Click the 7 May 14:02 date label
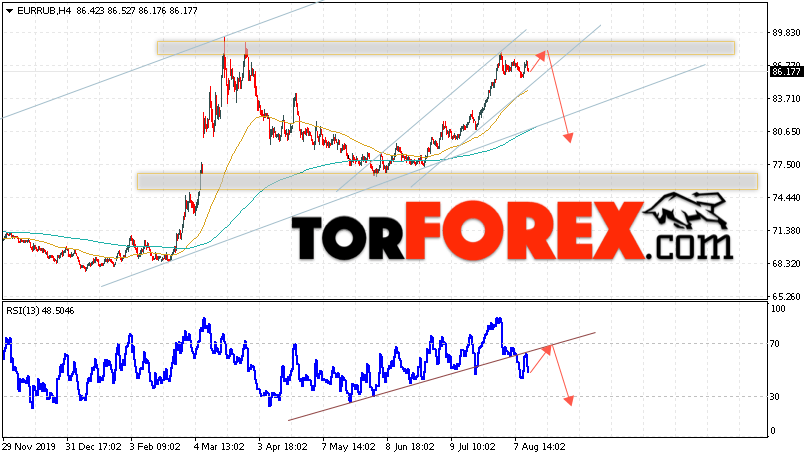 click(x=348, y=446)
